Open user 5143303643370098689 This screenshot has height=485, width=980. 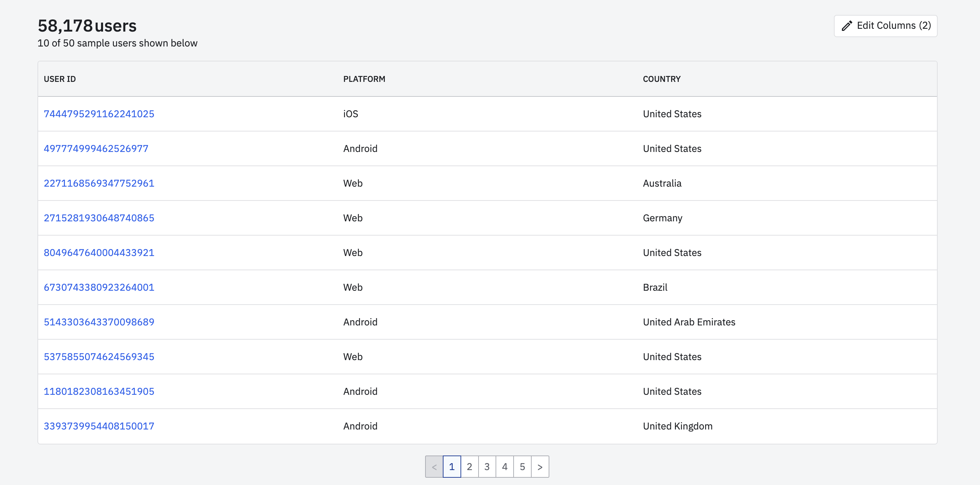pyautogui.click(x=99, y=322)
